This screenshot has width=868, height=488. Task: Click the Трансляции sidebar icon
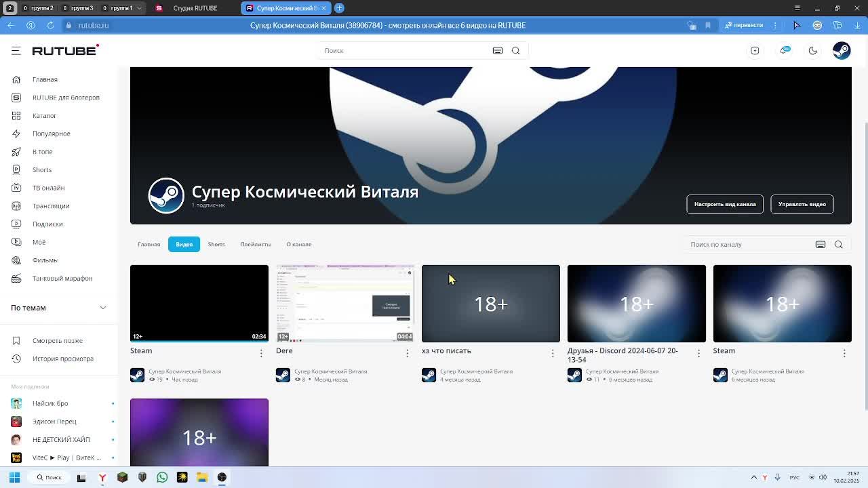16,206
